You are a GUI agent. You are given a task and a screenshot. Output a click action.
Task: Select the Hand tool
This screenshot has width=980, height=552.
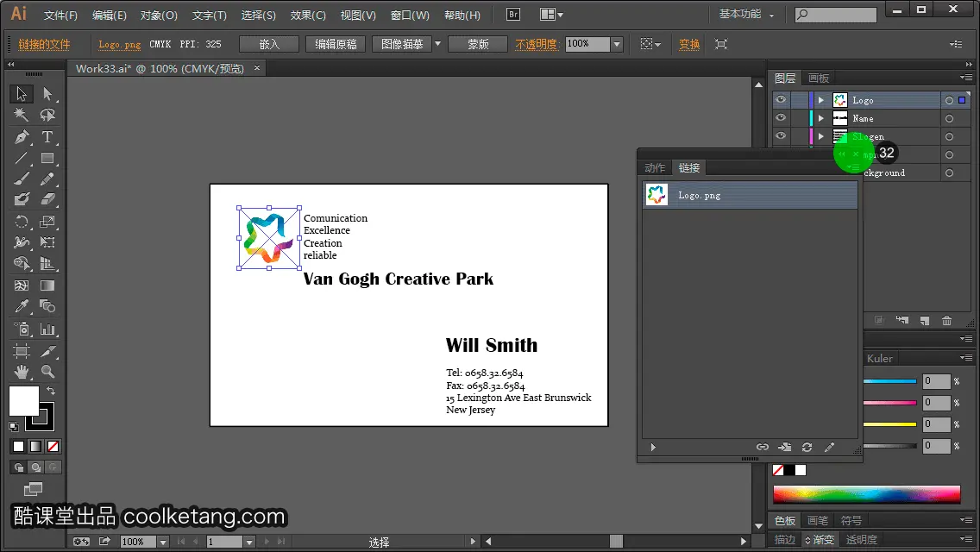click(x=22, y=372)
